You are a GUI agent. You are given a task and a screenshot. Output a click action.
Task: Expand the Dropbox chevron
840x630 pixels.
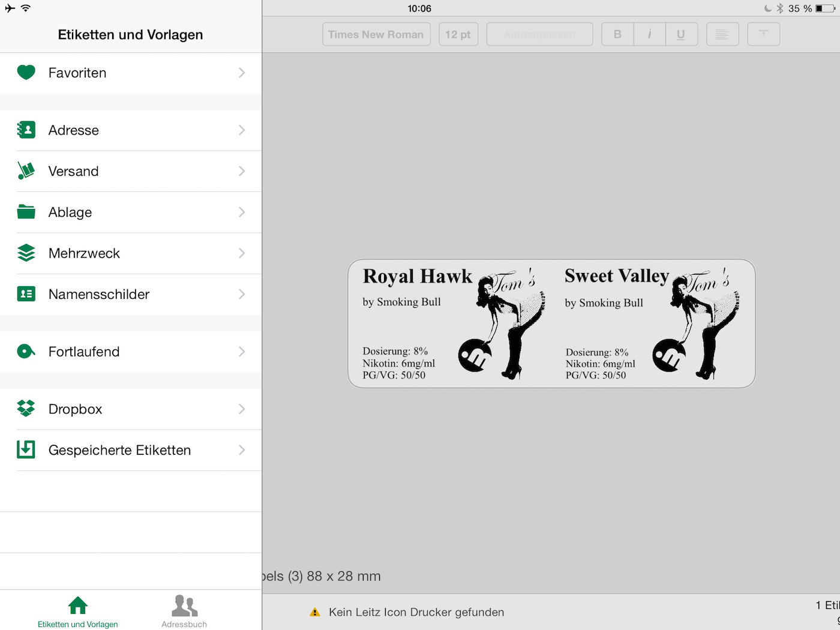point(242,409)
